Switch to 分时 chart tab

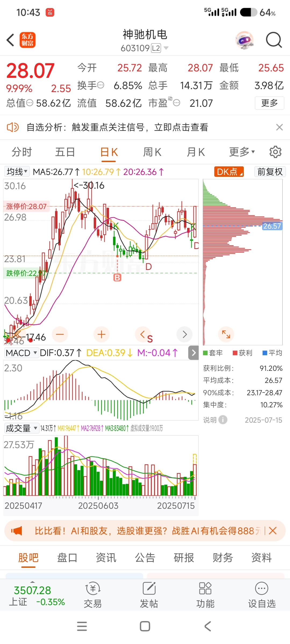(22, 152)
